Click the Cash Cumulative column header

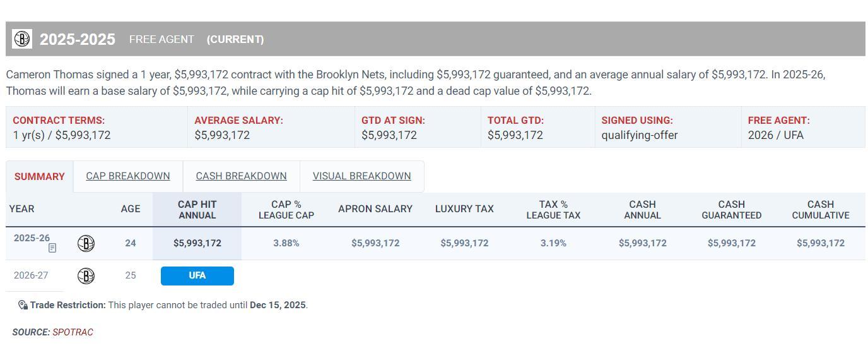pyautogui.click(x=820, y=210)
